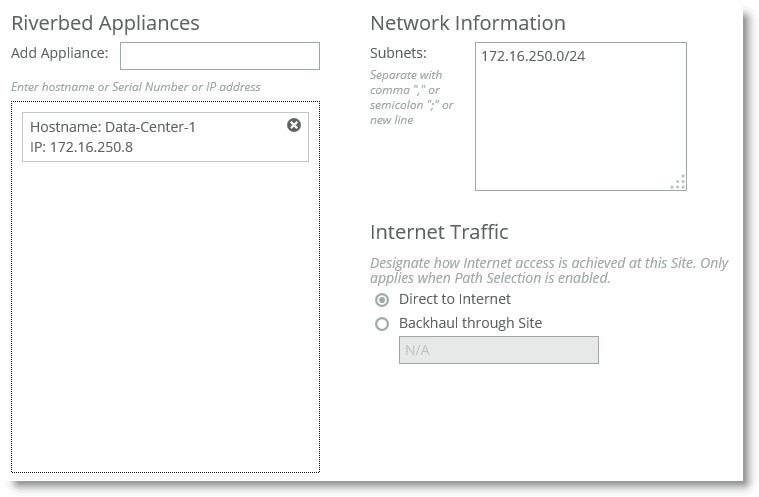This screenshot has width=759, height=497.
Task: Click the "Direct to Internet" label text
Action: 454,299
